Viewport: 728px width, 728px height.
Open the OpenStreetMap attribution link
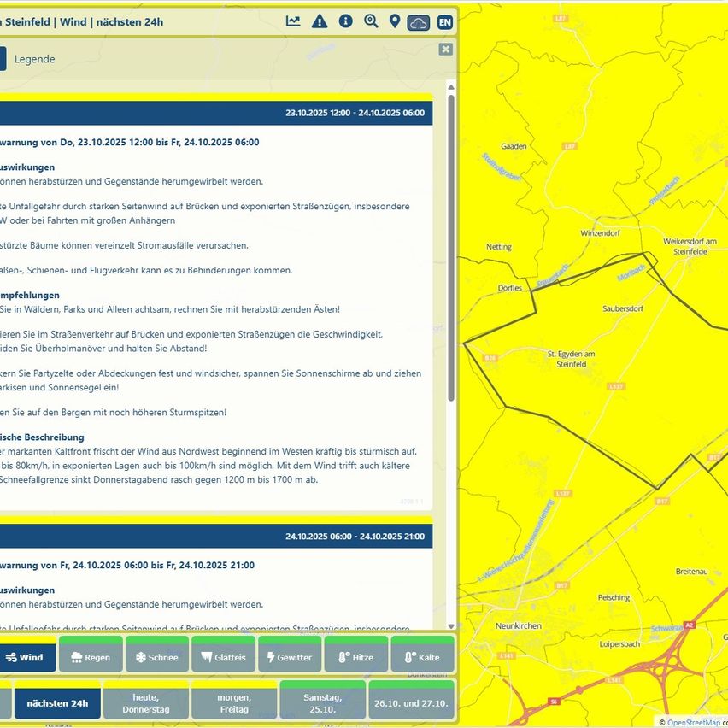pos(693,723)
